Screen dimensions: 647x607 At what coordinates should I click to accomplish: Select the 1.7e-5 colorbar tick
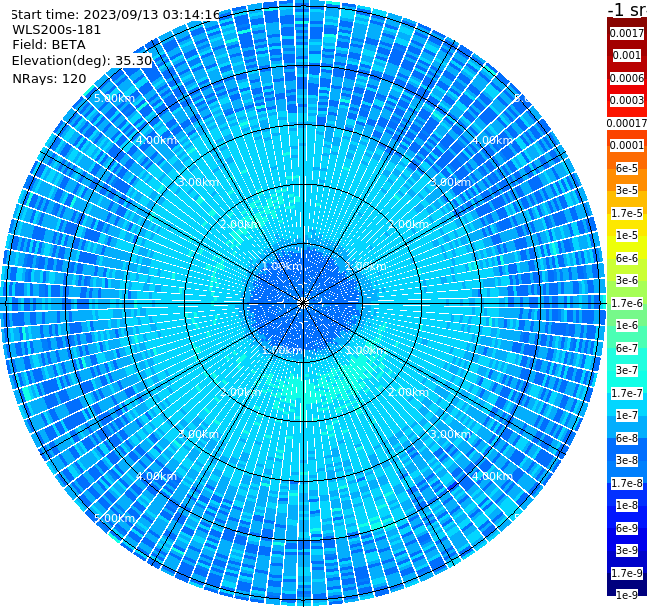click(x=627, y=213)
